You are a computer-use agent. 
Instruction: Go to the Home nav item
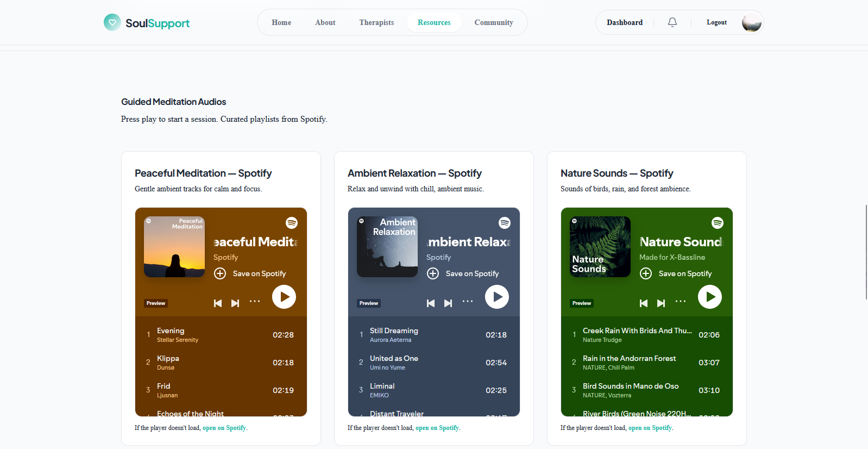[281, 22]
